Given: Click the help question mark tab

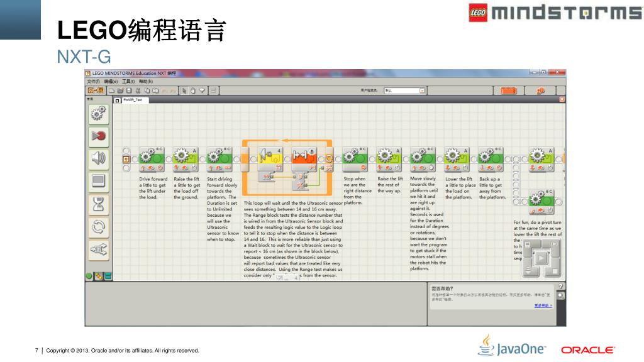Looking at the screenshot, I should (560, 287).
